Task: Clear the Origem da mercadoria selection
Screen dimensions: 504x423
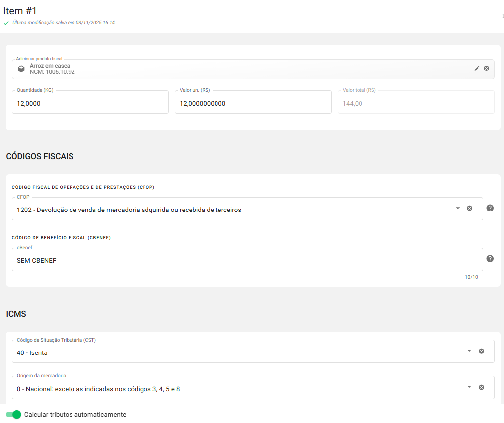Action: click(481, 387)
